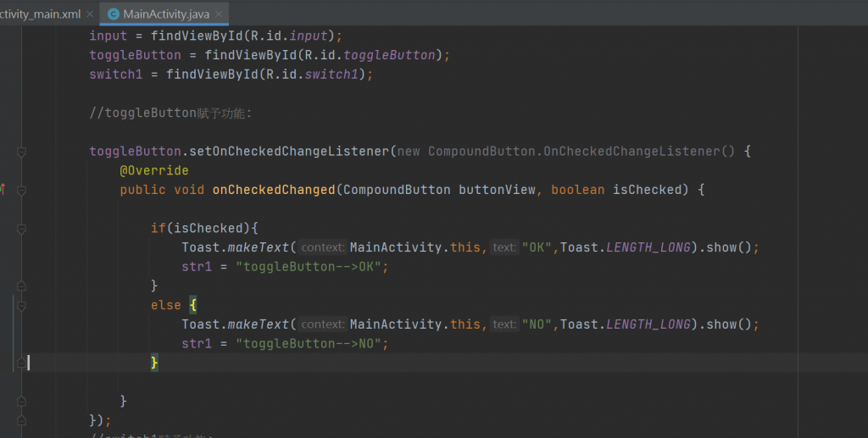Switch to the MainActivity.java tab

165,14
